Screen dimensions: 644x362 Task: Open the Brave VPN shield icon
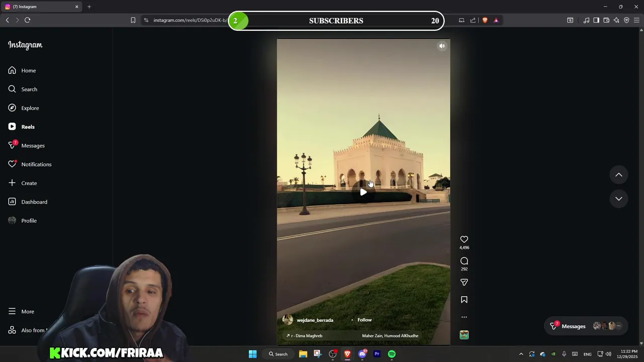[x=626, y=20]
